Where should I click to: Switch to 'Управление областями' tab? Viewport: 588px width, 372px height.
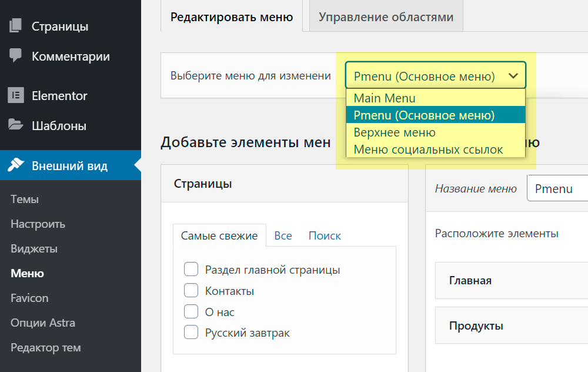[x=386, y=17]
